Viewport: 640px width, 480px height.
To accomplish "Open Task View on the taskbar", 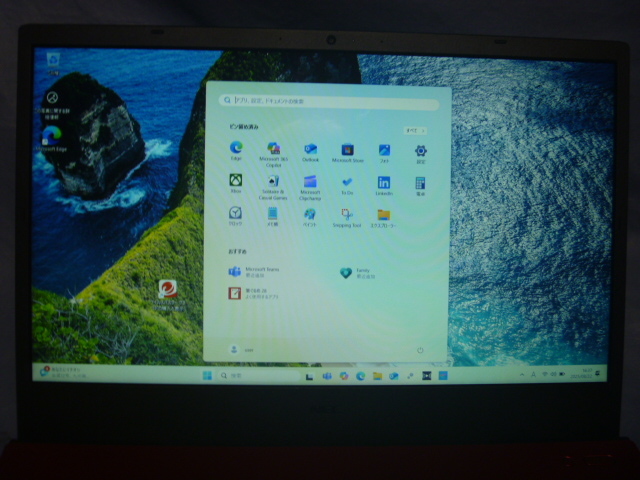I will click(x=309, y=376).
